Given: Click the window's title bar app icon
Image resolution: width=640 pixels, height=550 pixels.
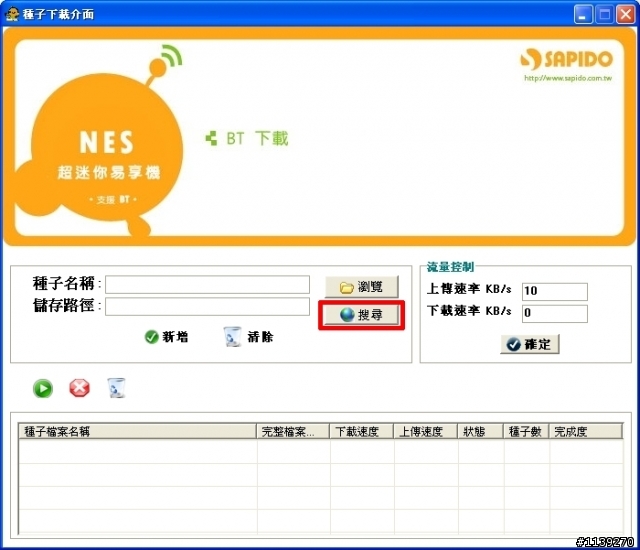Looking at the screenshot, I should pos(11,14).
